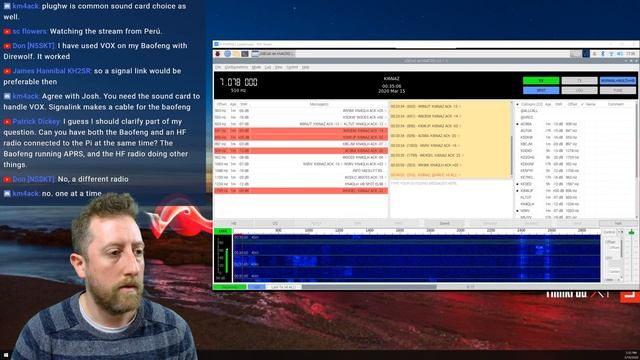Toggle the blue SPOT button
The width and height of the screenshot is (640, 360).
pyautogui.click(x=541, y=90)
